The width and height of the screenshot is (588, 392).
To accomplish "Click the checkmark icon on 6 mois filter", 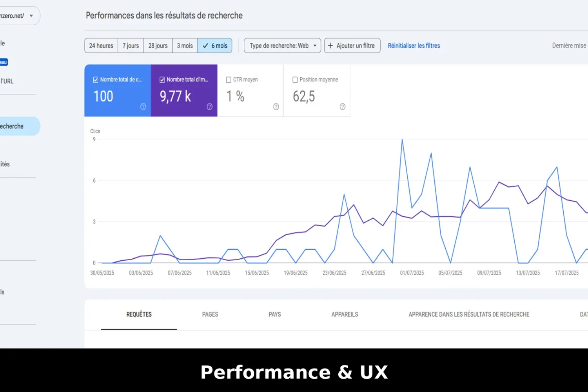I will (x=205, y=45).
